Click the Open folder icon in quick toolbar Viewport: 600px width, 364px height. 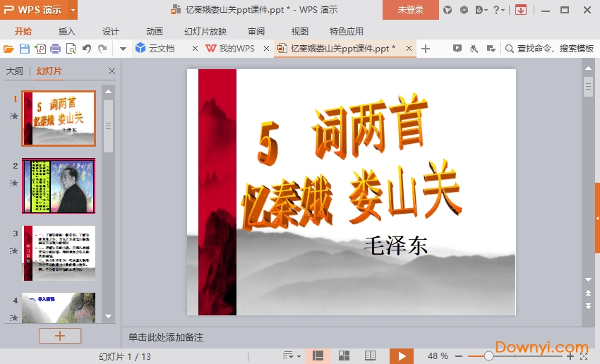(x=8, y=49)
